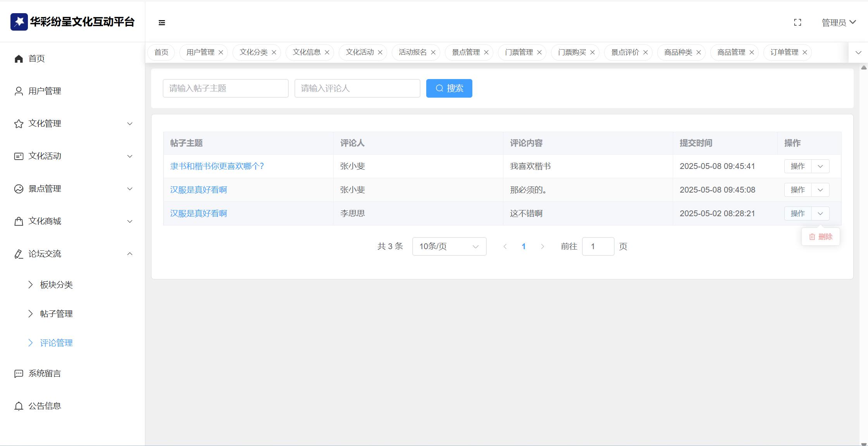Click the 请输入帖子主题 input field
868x446 pixels.
(x=226, y=88)
